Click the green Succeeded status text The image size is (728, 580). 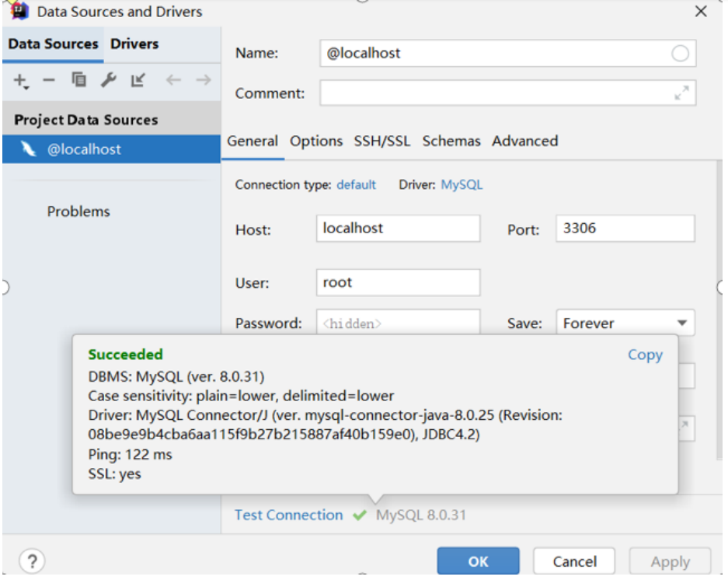(125, 355)
